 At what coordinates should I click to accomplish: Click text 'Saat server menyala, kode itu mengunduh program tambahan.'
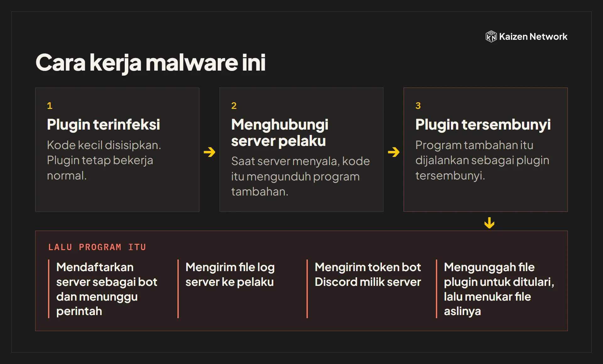(x=301, y=176)
